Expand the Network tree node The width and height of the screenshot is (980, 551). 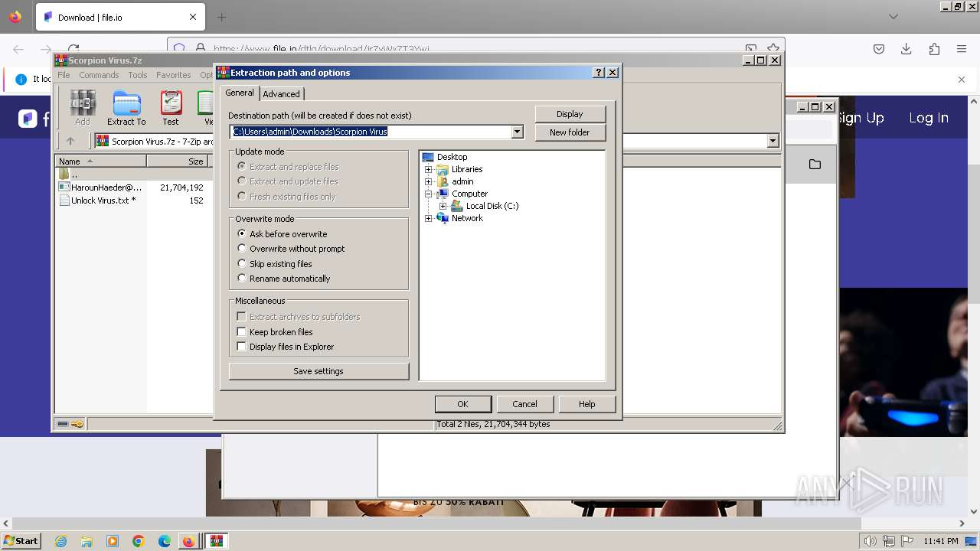pyautogui.click(x=429, y=218)
